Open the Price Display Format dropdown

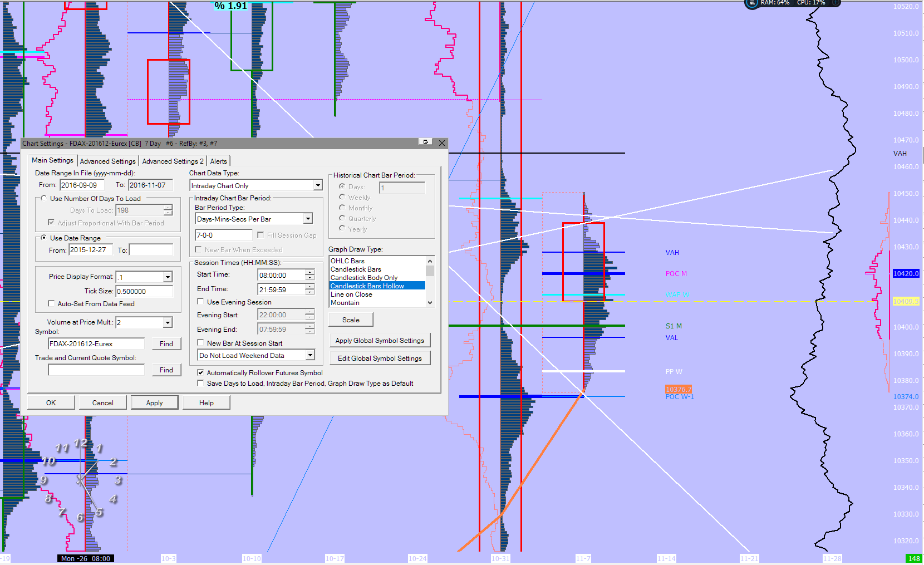point(168,277)
